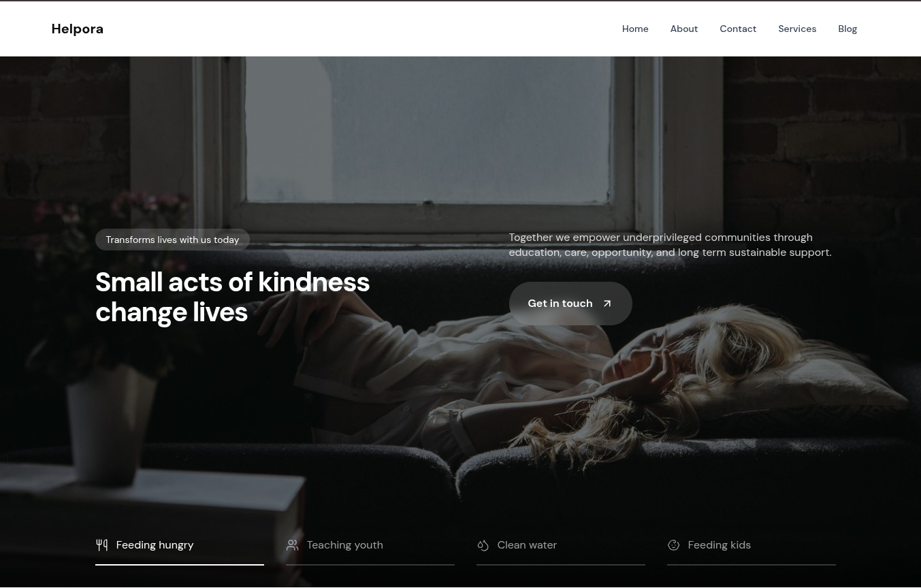Click the progress line under Feeding hungry
The height and width of the screenshot is (588, 921).
pyautogui.click(x=180, y=564)
